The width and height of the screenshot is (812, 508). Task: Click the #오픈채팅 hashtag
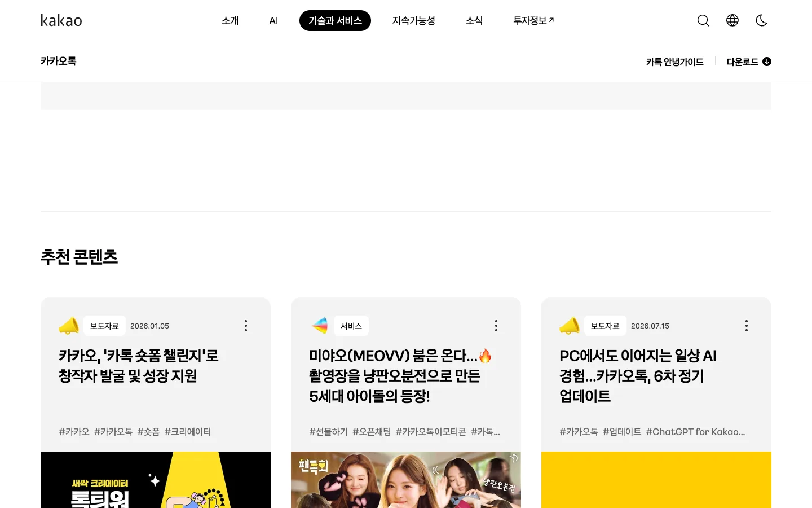372,432
